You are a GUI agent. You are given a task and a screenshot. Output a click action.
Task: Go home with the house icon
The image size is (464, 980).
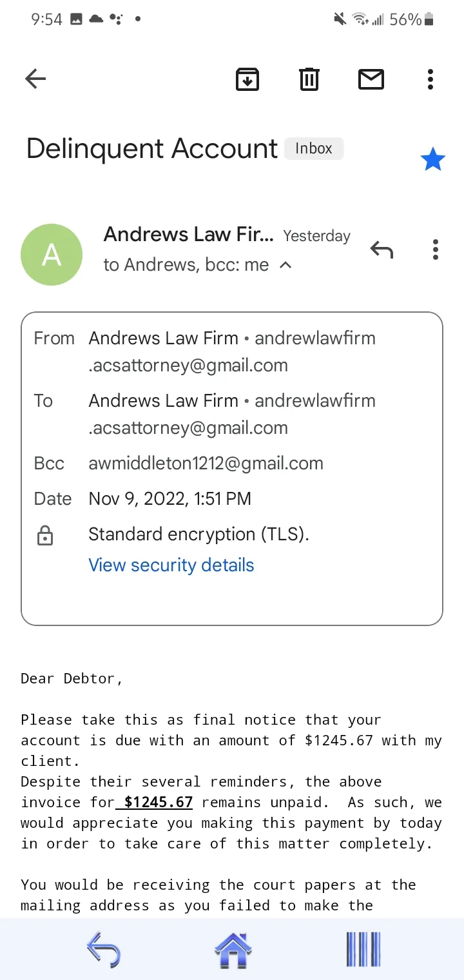click(x=233, y=949)
